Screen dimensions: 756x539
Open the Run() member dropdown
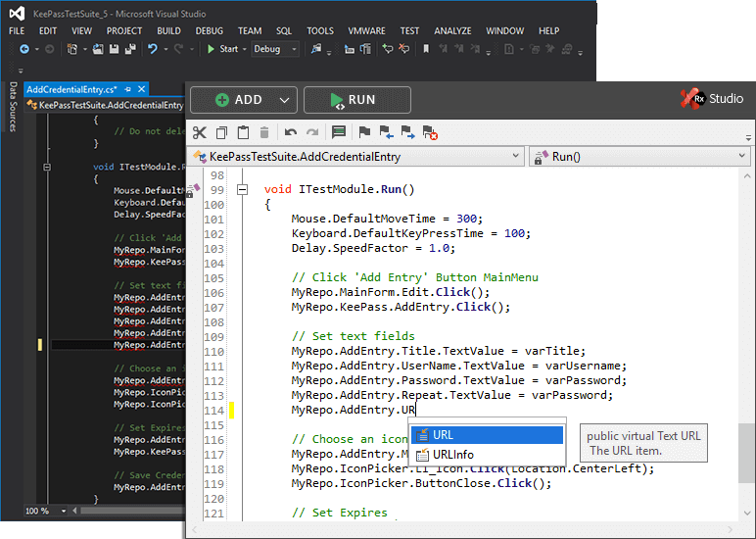click(x=641, y=157)
